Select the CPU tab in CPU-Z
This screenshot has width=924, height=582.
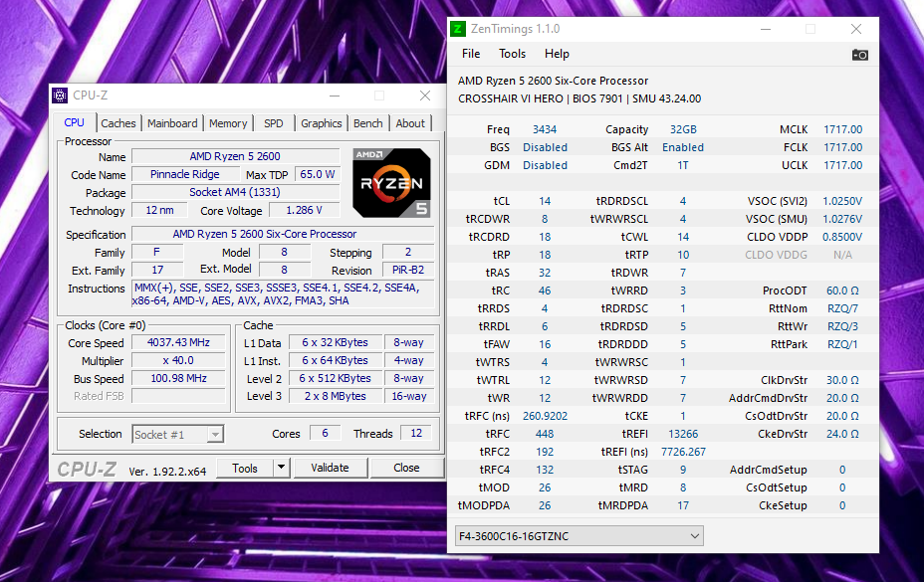point(75,122)
